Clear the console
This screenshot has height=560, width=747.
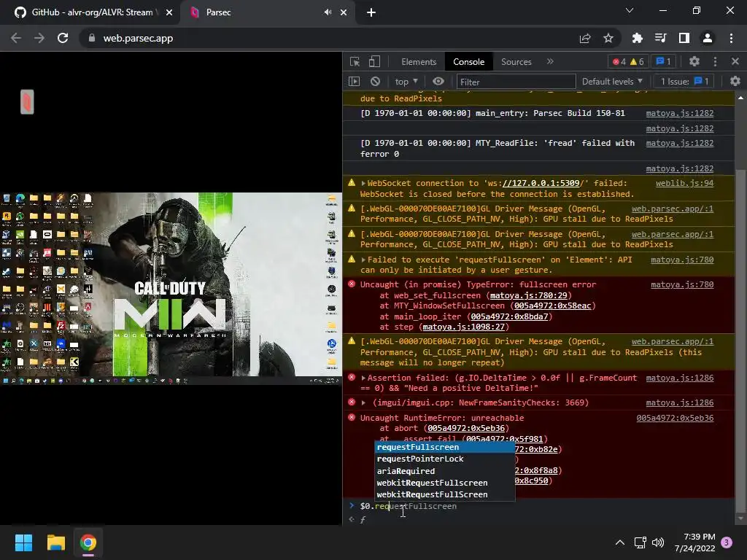click(x=376, y=82)
